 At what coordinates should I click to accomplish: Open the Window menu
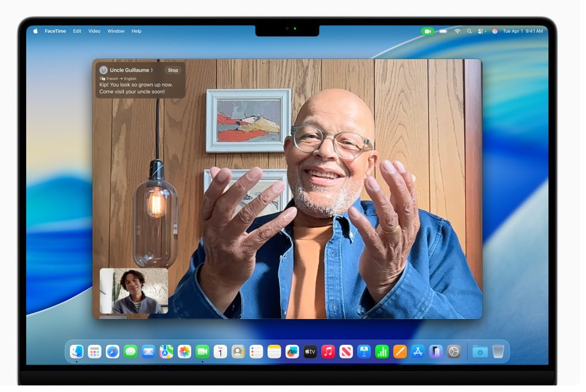[x=115, y=31]
